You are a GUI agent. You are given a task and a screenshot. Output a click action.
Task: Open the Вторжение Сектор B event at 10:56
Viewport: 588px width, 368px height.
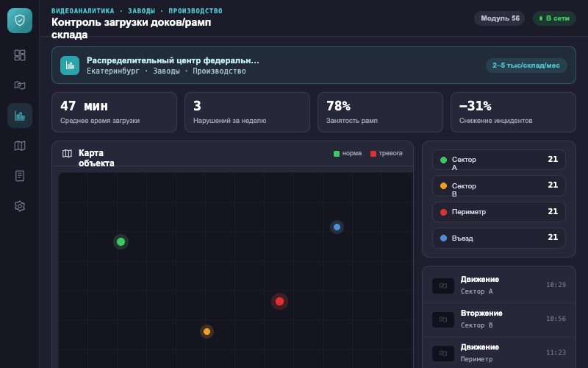[x=499, y=319]
